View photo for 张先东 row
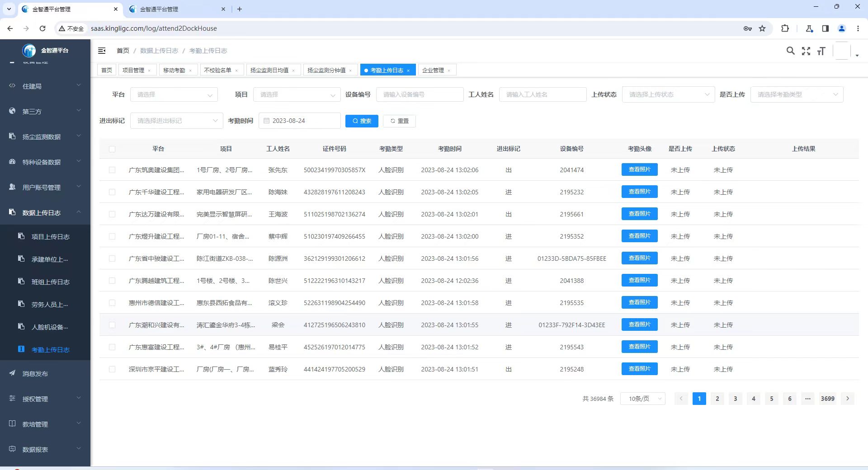 tap(639, 169)
